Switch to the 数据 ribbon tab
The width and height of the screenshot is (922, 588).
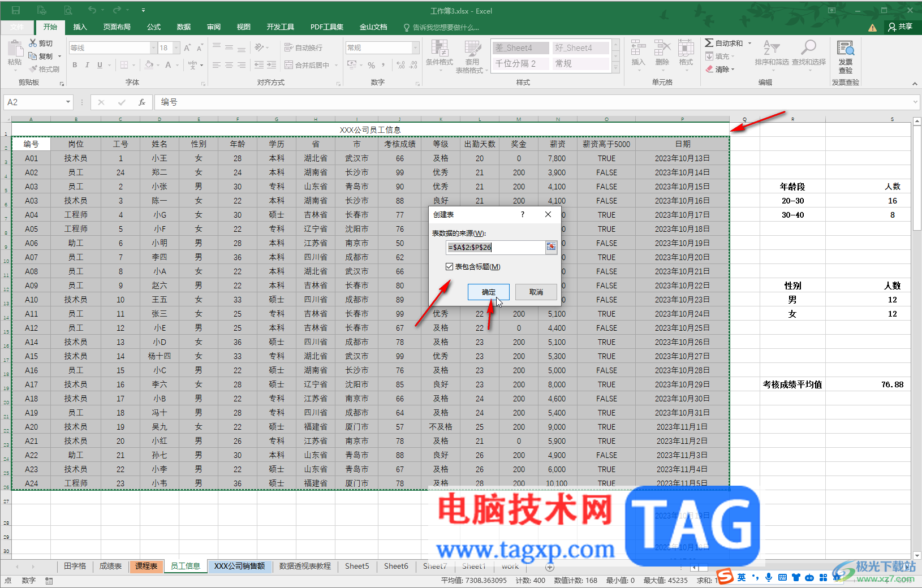tap(184, 27)
